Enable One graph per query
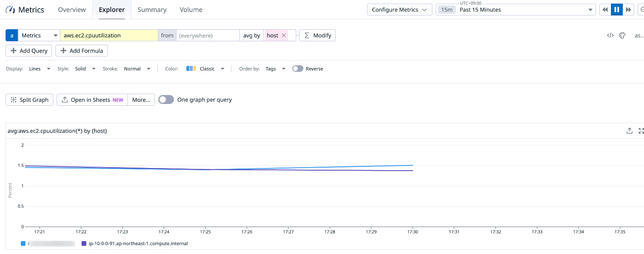Screen dimensions: 644x254 tap(166, 100)
